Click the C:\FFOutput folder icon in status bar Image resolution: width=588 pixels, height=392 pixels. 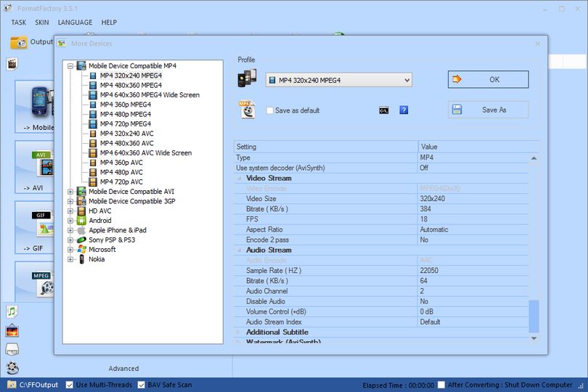click(x=12, y=385)
